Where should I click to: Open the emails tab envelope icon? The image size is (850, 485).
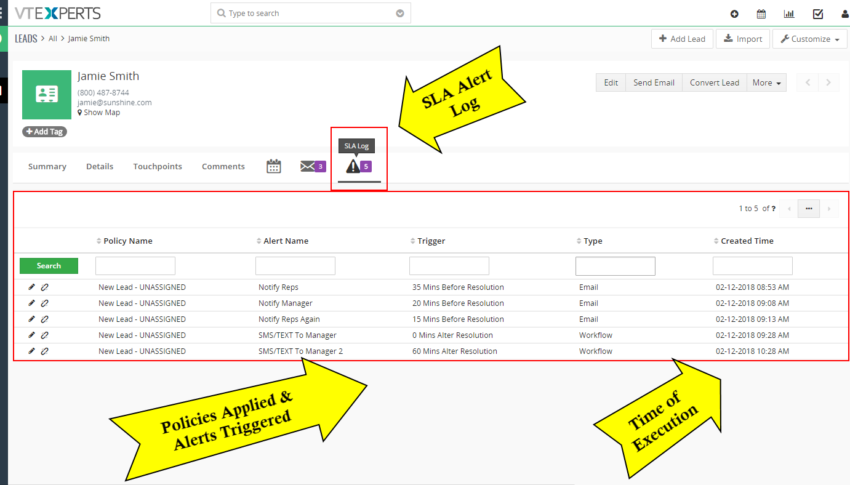(307, 166)
